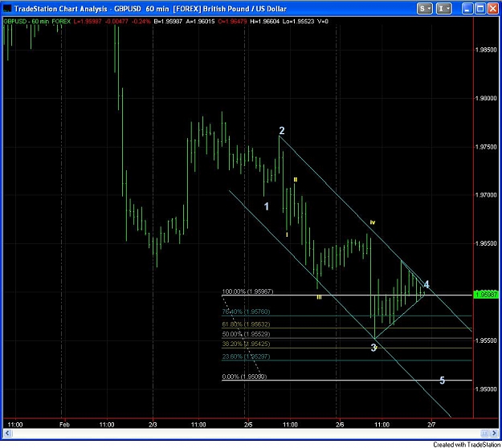
Task: Click the 23.60% (1.95297) Fibonacci label
Action: pyautogui.click(x=246, y=356)
